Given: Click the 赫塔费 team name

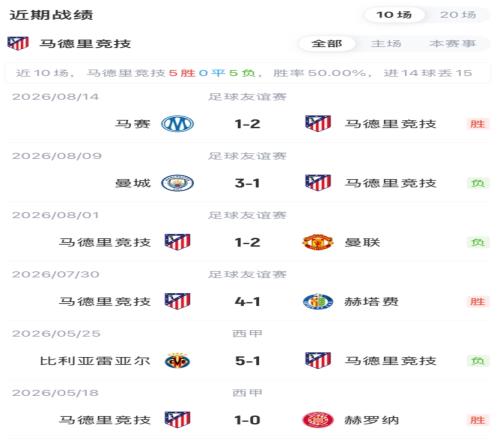Looking at the screenshot, I should (x=371, y=302).
